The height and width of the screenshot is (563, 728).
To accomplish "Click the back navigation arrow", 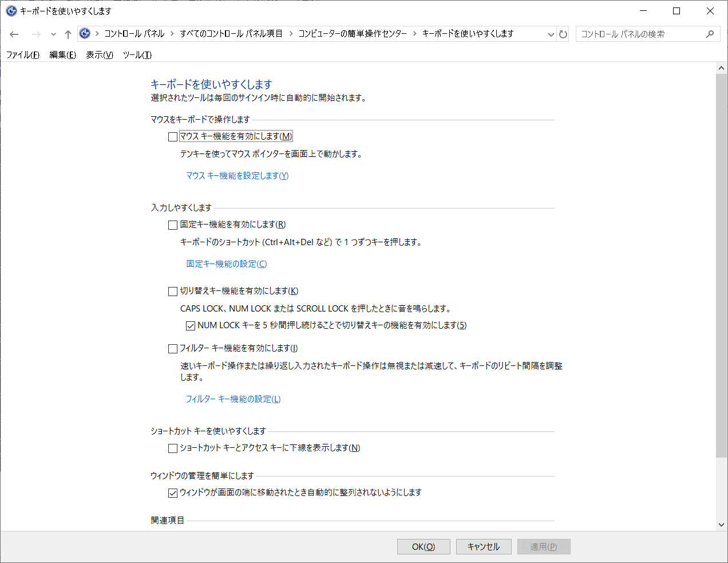I will (x=14, y=34).
